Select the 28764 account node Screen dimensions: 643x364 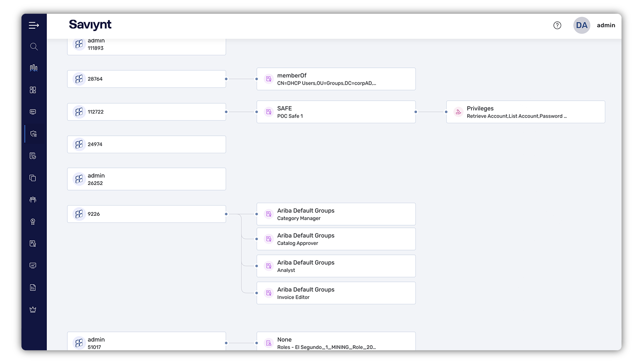coord(146,79)
